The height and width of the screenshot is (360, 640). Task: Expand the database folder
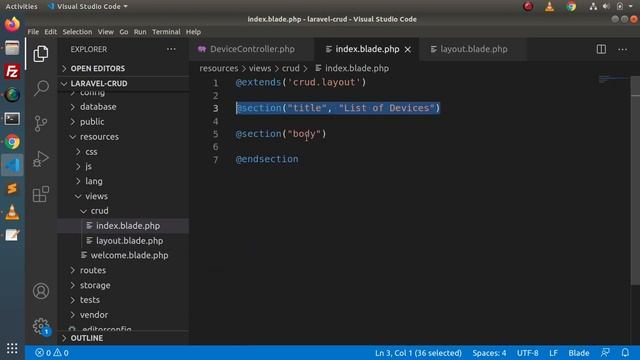tap(98, 107)
